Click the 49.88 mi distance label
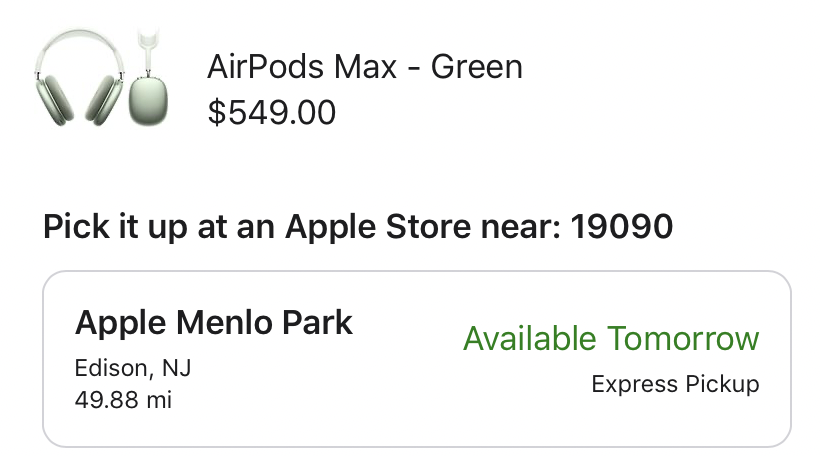 pos(123,400)
